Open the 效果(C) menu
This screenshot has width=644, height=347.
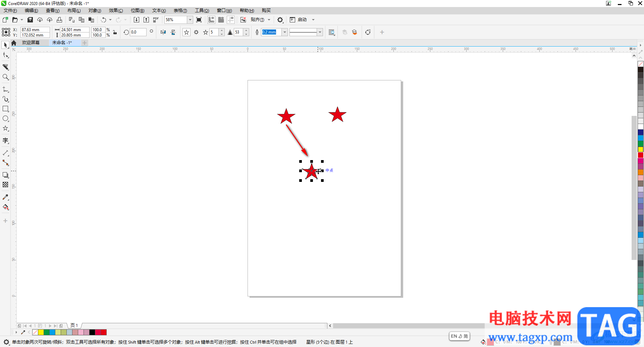116,10
